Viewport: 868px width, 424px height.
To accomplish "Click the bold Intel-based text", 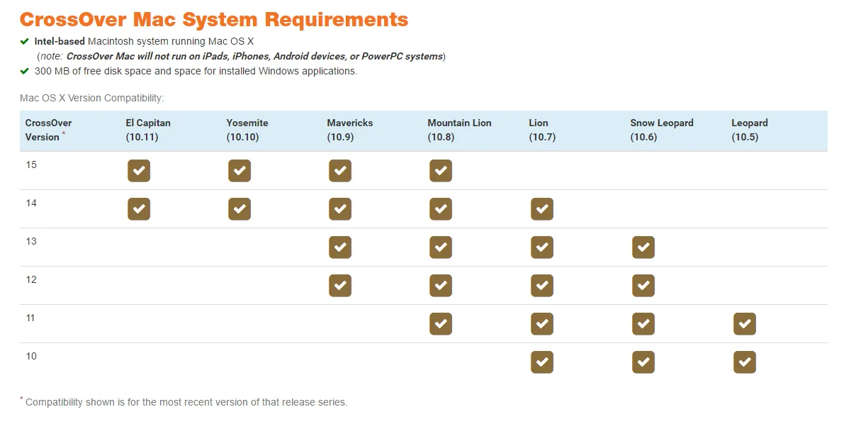I will tap(60, 41).
